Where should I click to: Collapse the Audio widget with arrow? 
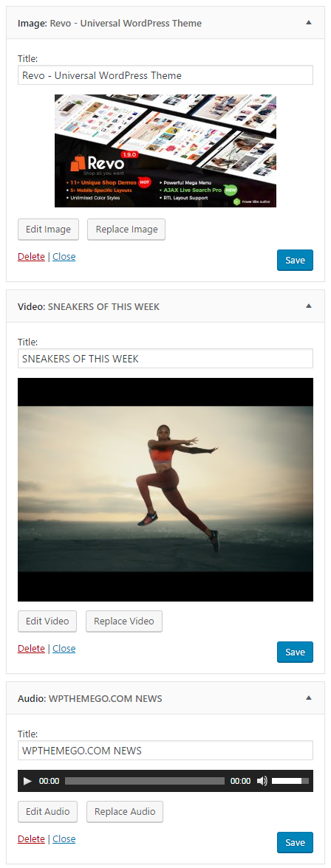point(309,697)
